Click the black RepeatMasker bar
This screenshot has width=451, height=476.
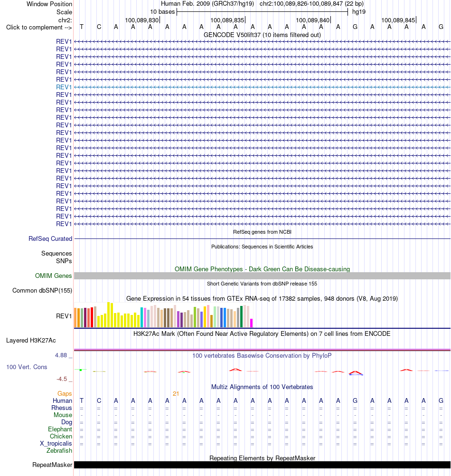[262, 465]
